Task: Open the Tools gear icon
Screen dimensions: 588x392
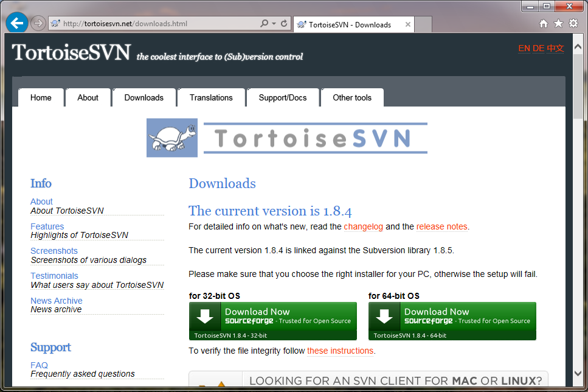Action: pos(573,24)
